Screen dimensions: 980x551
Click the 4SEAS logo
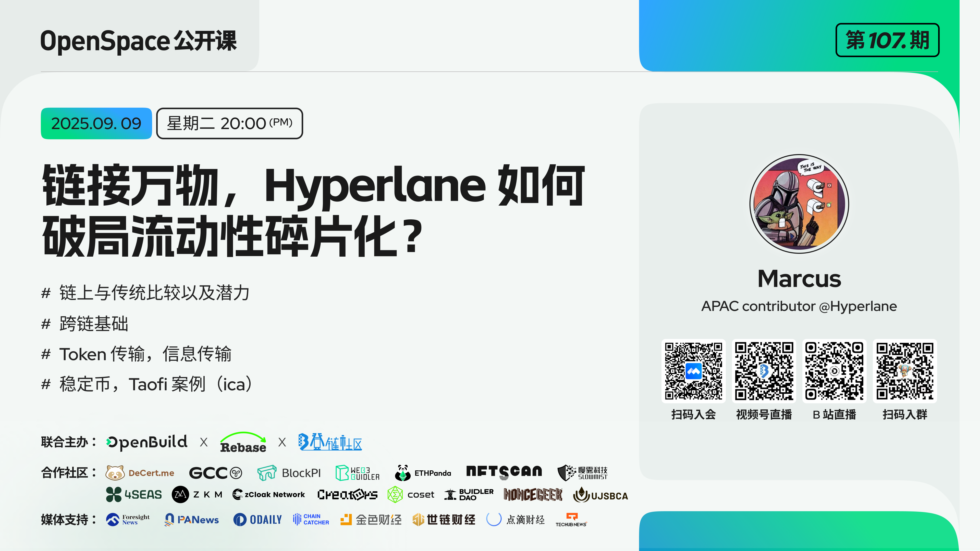(x=133, y=494)
